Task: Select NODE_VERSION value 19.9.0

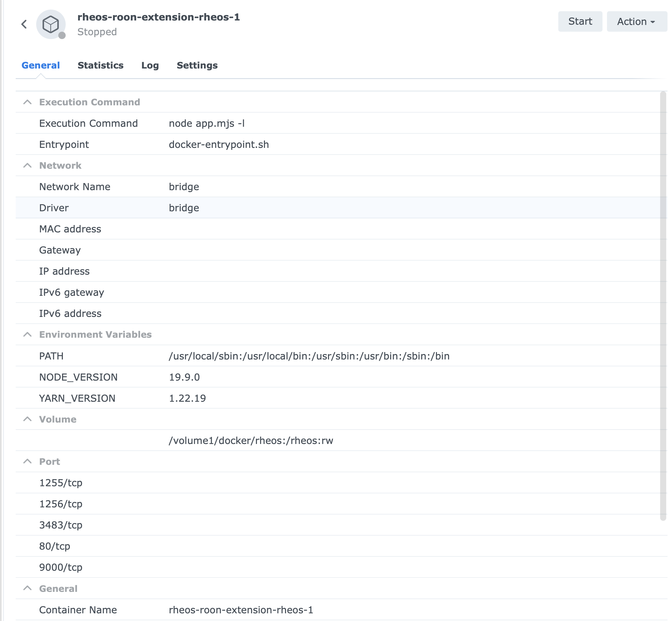Action: click(184, 377)
